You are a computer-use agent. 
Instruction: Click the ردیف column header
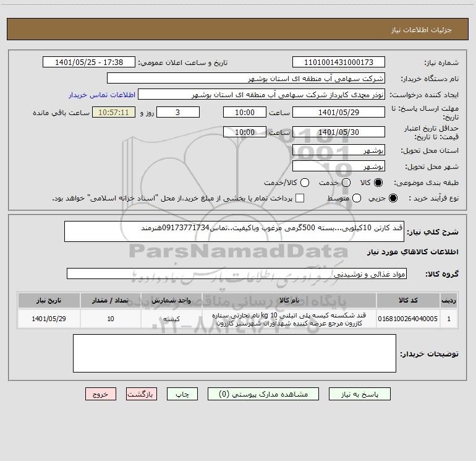pos(449,301)
